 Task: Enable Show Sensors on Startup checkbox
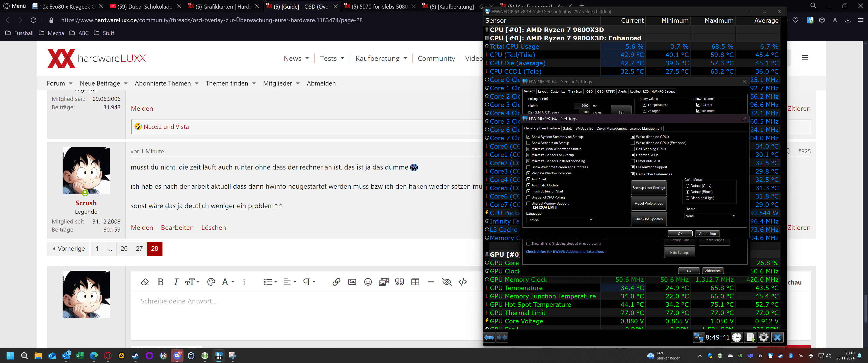tap(528, 143)
